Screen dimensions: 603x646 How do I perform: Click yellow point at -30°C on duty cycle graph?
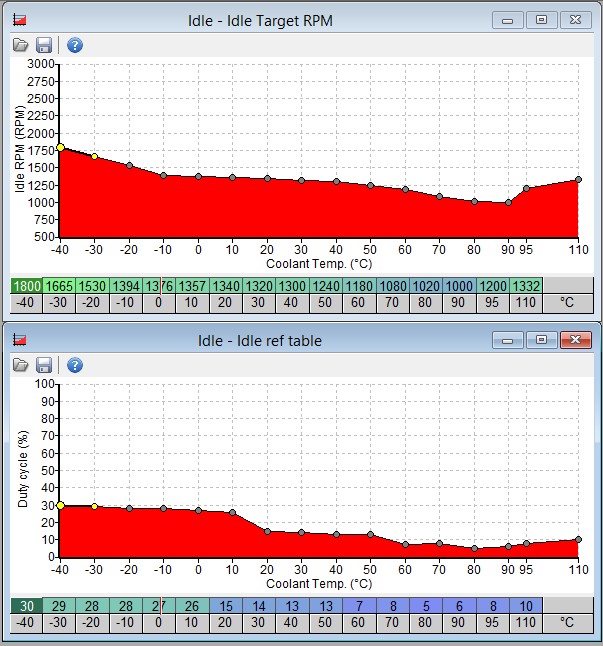click(95, 507)
